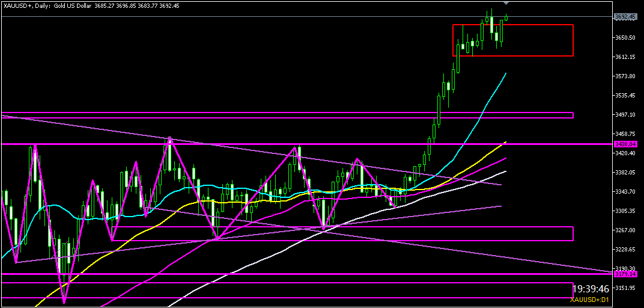Image resolution: width=644 pixels, height=308 pixels.
Task: Click the 3573.80 level on price axis
Action: pyautogui.click(x=625, y=76)
